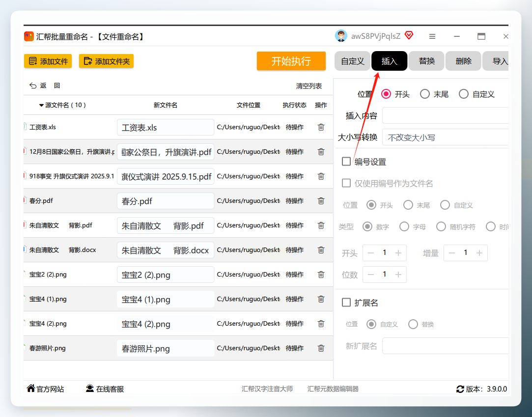The height and width of the screenshot is (417, 532).
Task: Delete 宝宝4 (1).png row trash icon
Action: pyautogui.click(x=321, y=299)
